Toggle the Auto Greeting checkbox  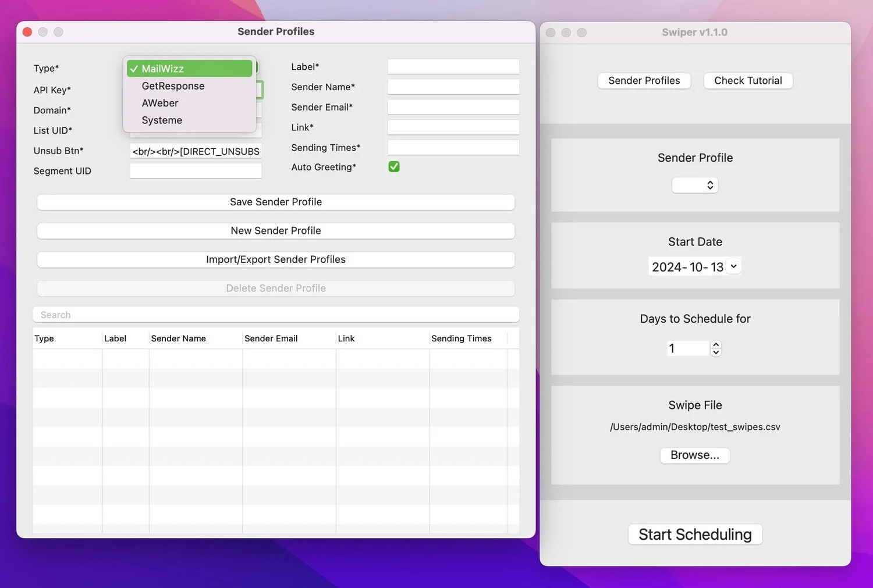[x=394, y=167]
